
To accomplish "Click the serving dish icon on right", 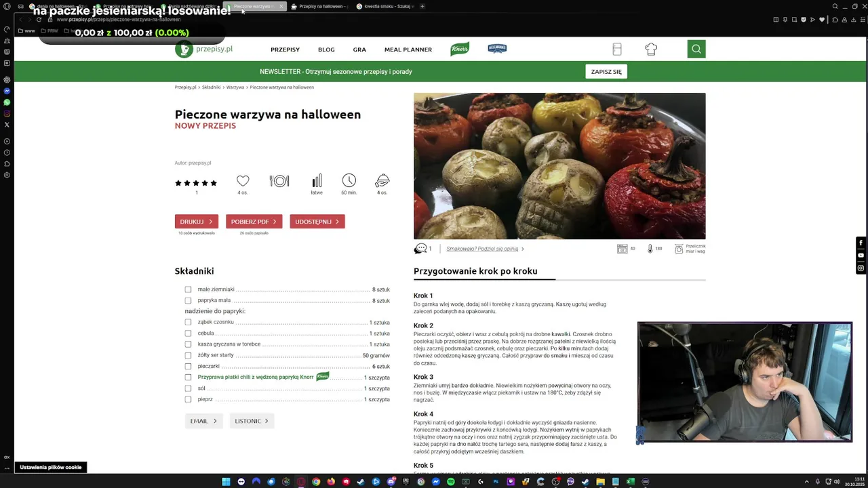I will tap(382, 181).
